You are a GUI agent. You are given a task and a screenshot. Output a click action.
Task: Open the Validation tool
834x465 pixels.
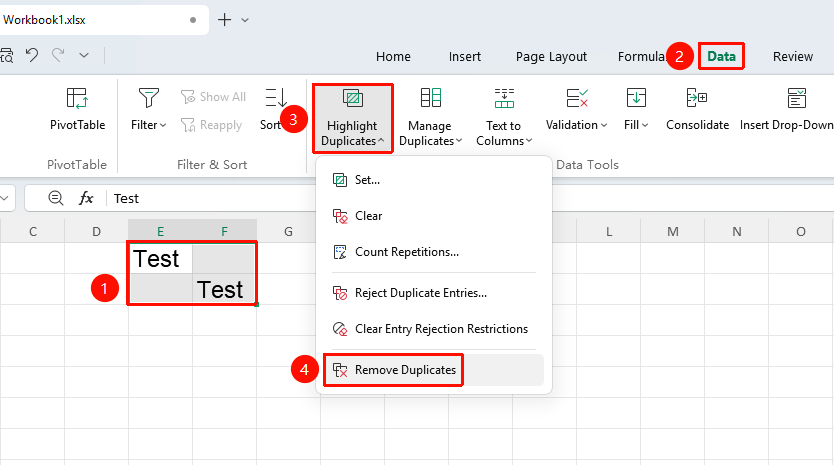coord(576,110)
